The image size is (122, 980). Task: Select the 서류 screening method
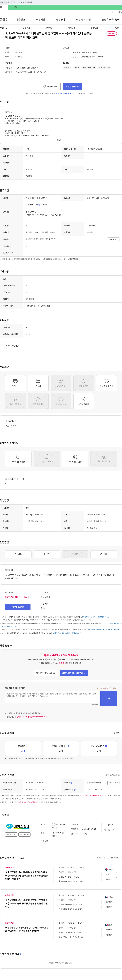click(x=18, y=554)
